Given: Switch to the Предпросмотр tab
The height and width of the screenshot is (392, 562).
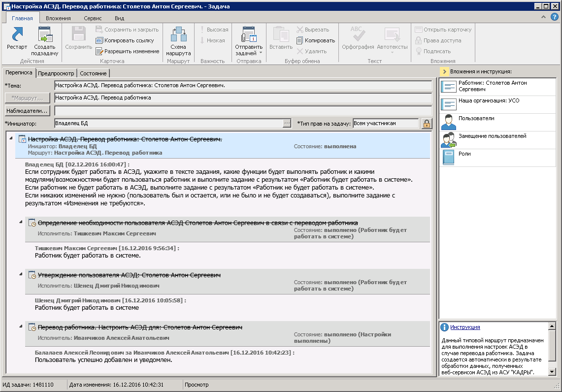Looking at the screenshot, I should click(x=56, y=73).
